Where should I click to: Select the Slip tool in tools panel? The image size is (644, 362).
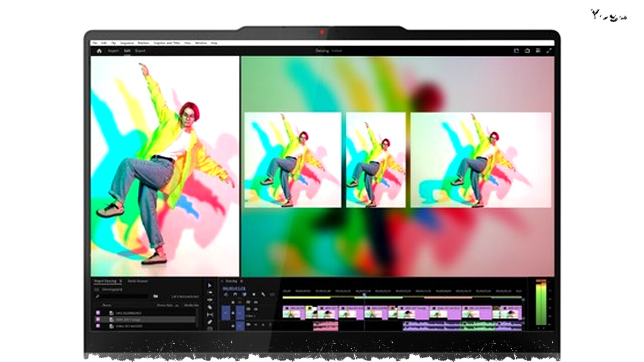(x=210, y=314)
